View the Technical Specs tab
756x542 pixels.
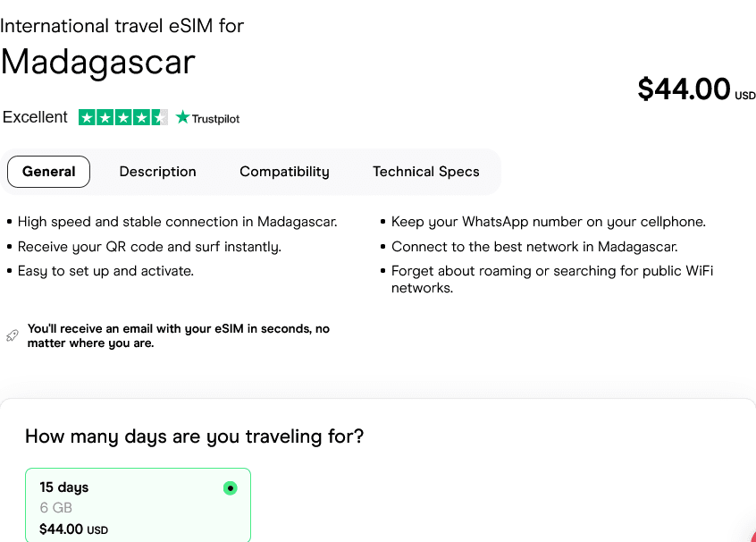[x=425, y=172]
